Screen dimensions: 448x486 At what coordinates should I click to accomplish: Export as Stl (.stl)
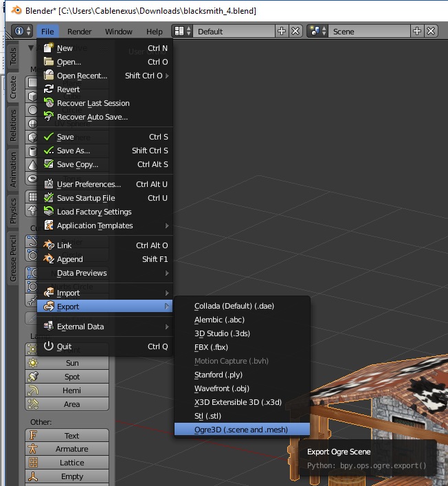pyautogui.click(x=243, y=416)
